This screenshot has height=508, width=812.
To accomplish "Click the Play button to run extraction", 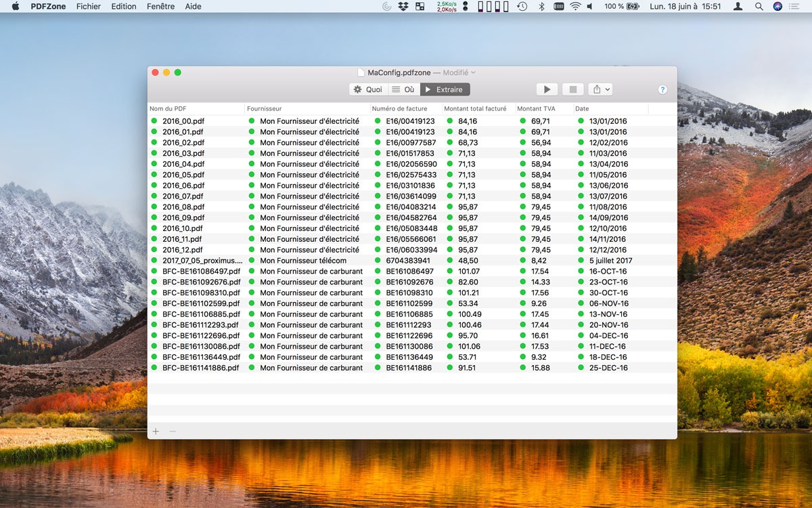I will (x=547, y=89).
